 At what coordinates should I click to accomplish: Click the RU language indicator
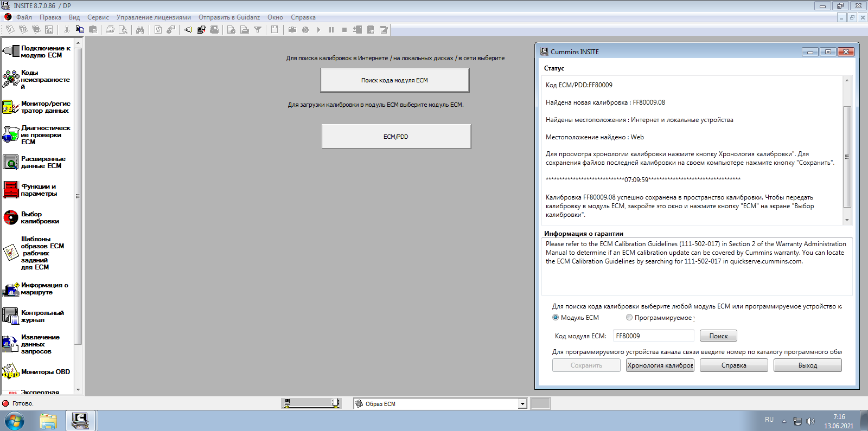coord(769,420)
